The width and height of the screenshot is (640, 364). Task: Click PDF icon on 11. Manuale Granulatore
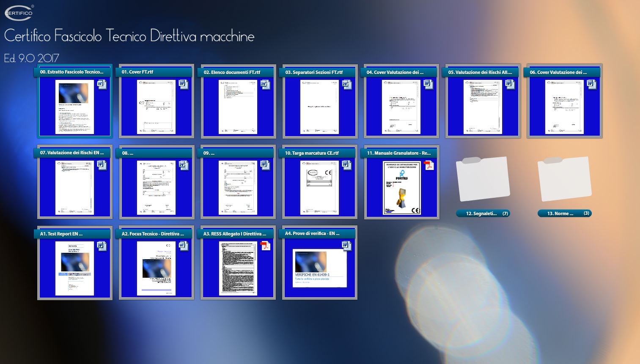pos(428,165)
